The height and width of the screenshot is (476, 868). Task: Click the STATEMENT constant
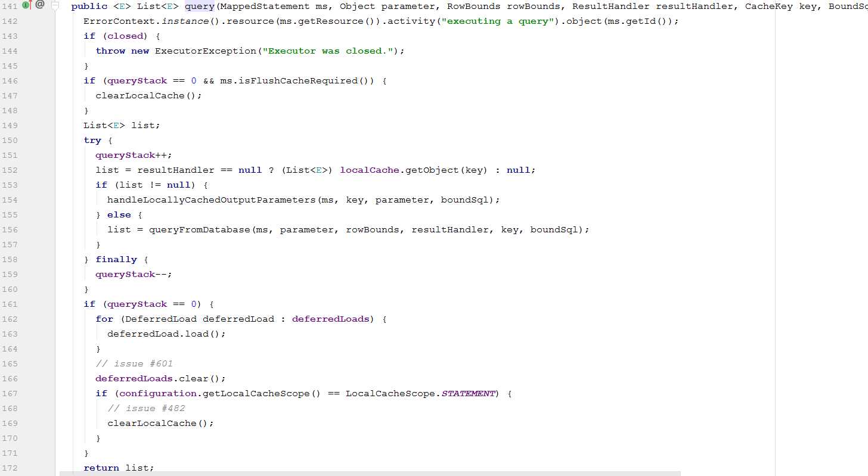tap(468, 394)
